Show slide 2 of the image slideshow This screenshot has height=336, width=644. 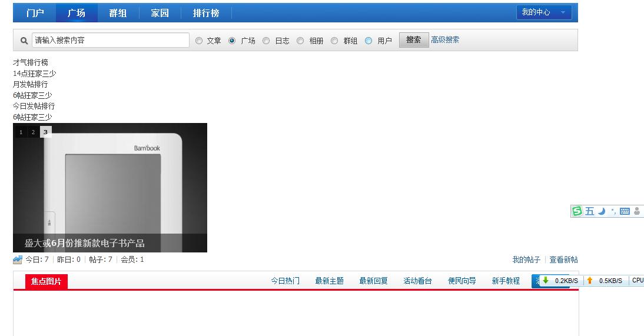[34, 132]
